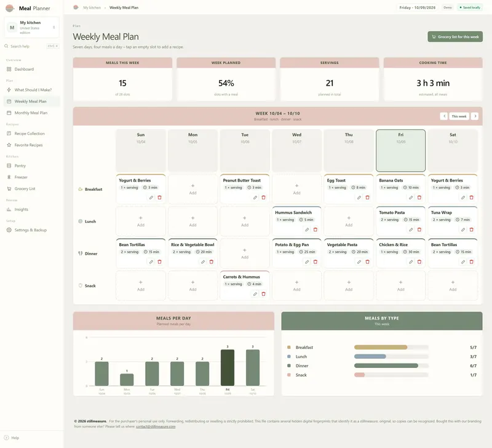The height and width of the screenshot is (448, 492).
Task: Edit the Egg Toast breakfast
Action: pyautogui.click(x=359, y=198)
